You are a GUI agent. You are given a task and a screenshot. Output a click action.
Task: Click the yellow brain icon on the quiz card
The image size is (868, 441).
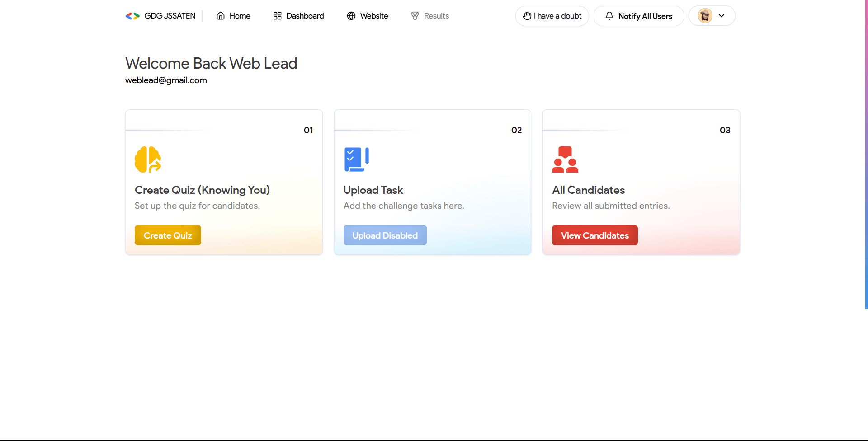point(148,159)
